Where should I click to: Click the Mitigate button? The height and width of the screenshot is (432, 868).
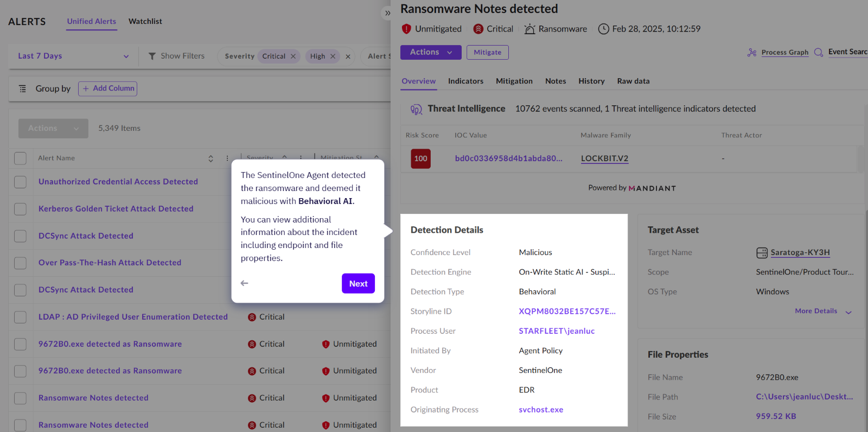(x=488, y=53)
